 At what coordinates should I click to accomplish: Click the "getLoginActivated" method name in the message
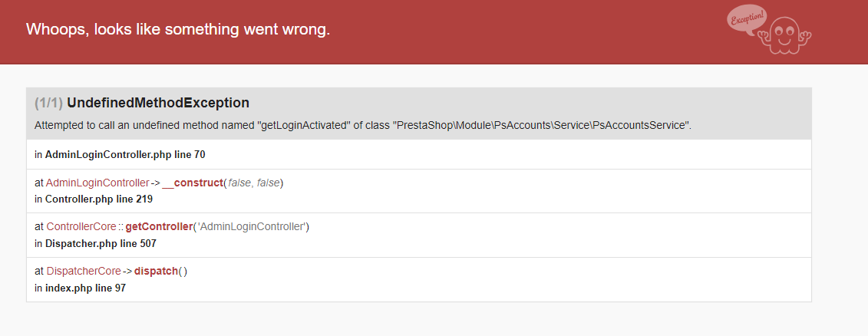[305, 125]
